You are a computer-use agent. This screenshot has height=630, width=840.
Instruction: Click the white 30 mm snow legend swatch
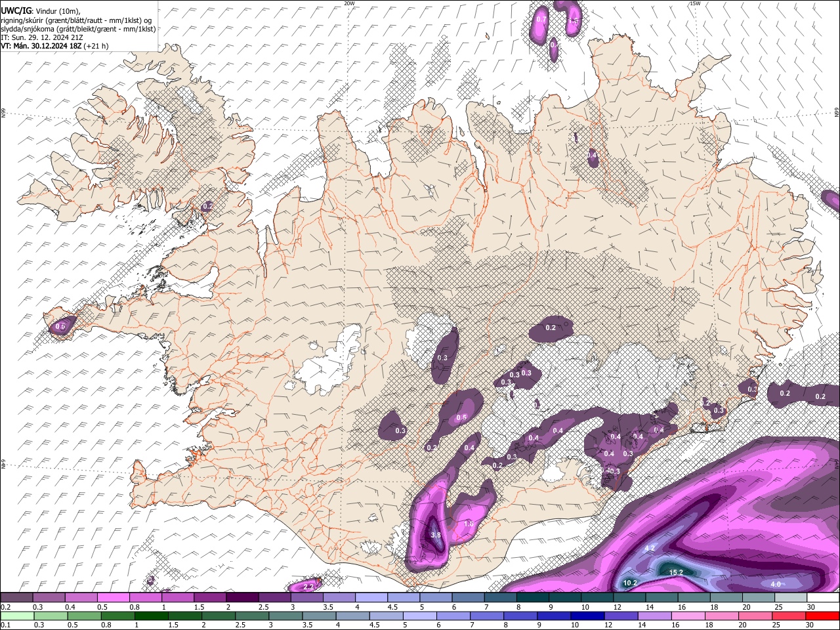point(822,597)
